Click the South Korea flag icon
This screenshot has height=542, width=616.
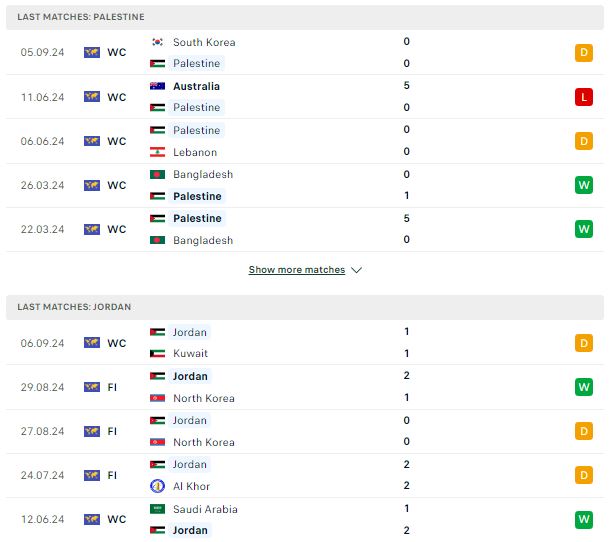157,42
